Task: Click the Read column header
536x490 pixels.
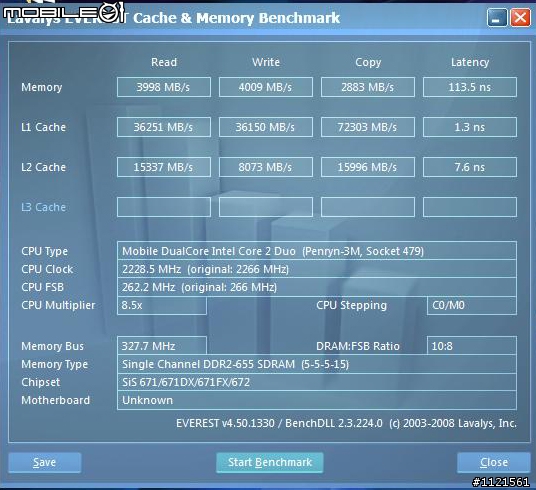Action: click(164, 62)
